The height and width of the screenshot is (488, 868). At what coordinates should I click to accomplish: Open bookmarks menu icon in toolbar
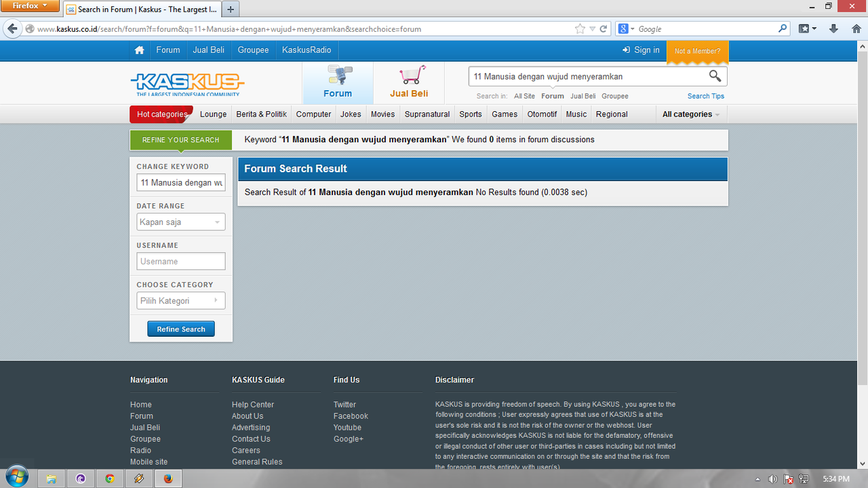807,28
